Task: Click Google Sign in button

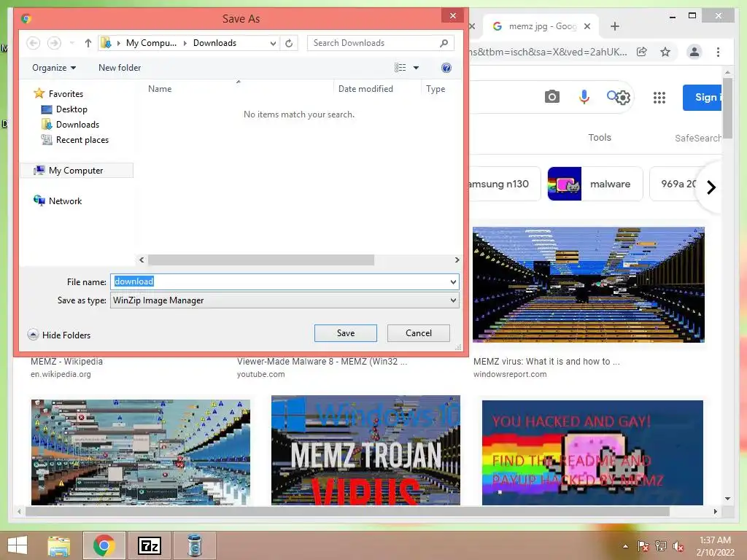Action: (704, 98)
